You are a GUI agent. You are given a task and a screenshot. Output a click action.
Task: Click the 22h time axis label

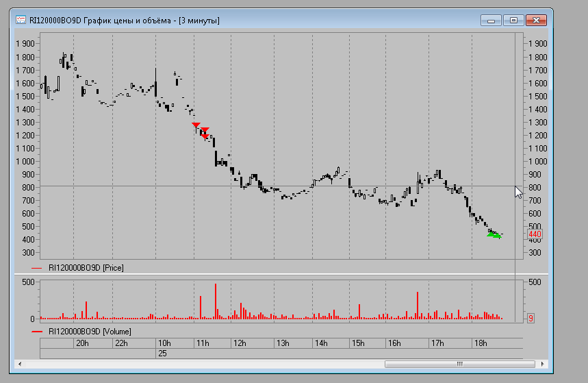pyautogui.click(x=121, y=343)
